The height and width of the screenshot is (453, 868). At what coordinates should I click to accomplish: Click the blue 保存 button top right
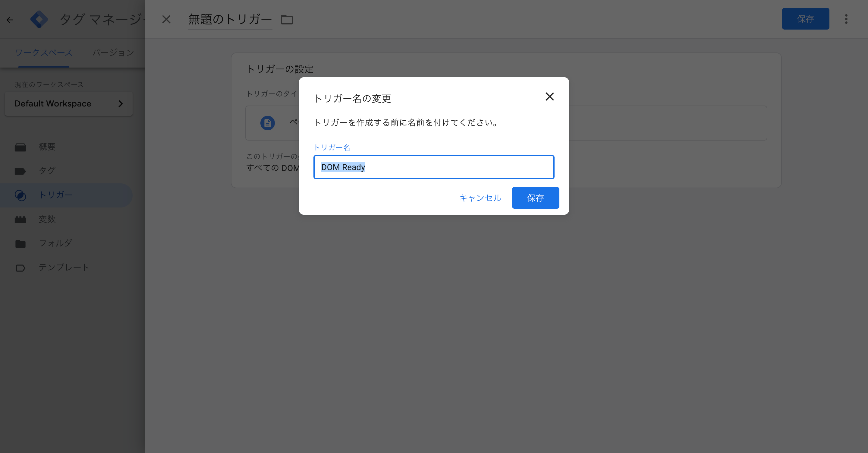[x=805, y=19]
